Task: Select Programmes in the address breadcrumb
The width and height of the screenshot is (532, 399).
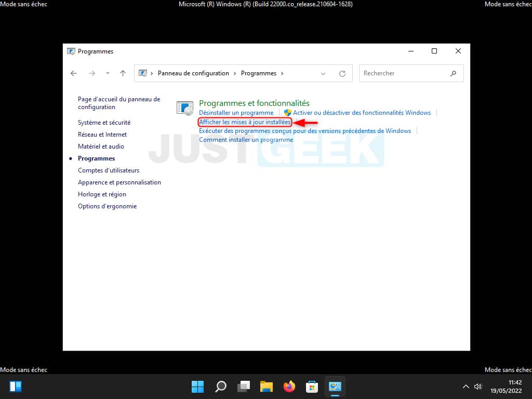Action: [x=259, y=73]
